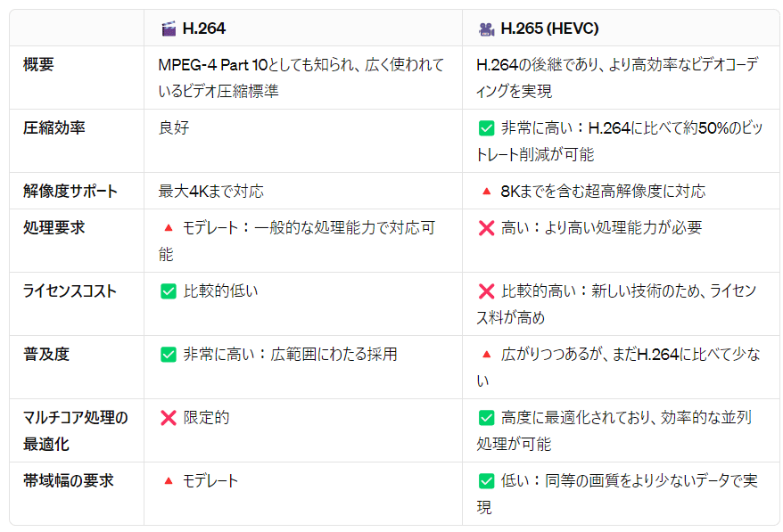Viewport: 783px width, 532px height.
Task: Click the green checkmark in H.265 圧縮効率 cell
Action: 486,128
